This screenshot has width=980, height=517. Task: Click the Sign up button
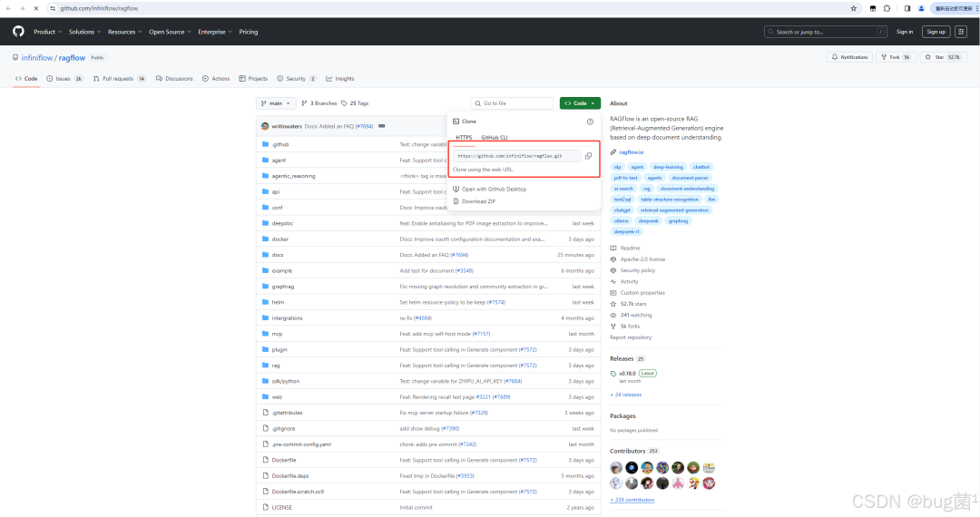(x=936, y=32)
